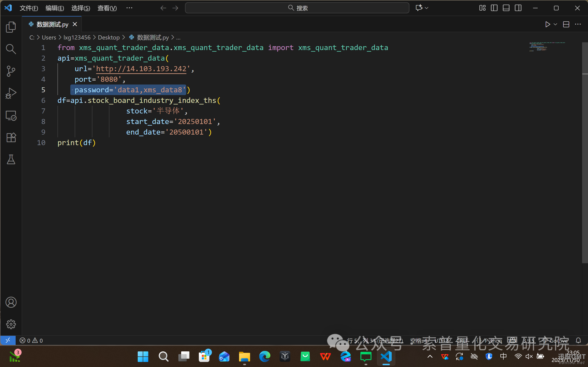588x367 pixels.
Task: Toggle the secondary side bar layout button
Action: tap(518, 8)
